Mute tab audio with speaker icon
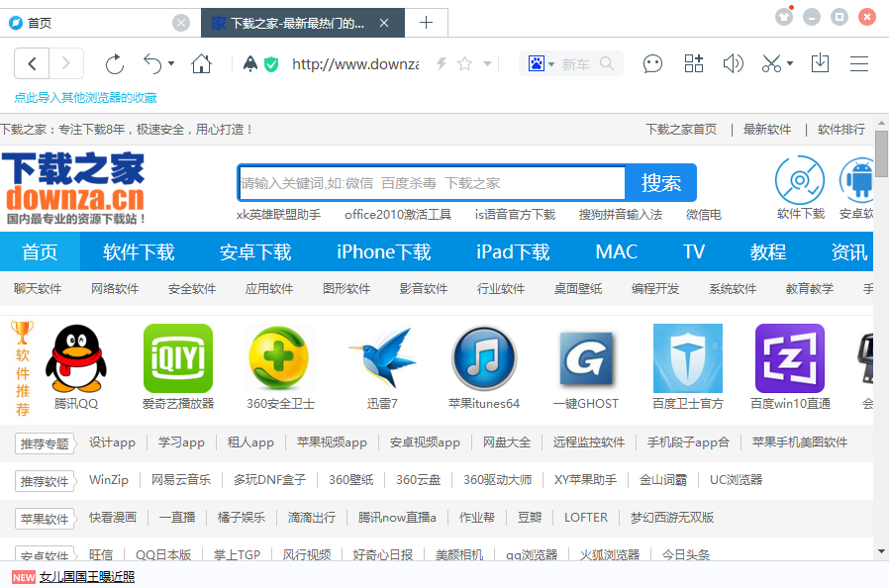Image resolution: width=889 pixels, height=588 pixels. point(733,63)
